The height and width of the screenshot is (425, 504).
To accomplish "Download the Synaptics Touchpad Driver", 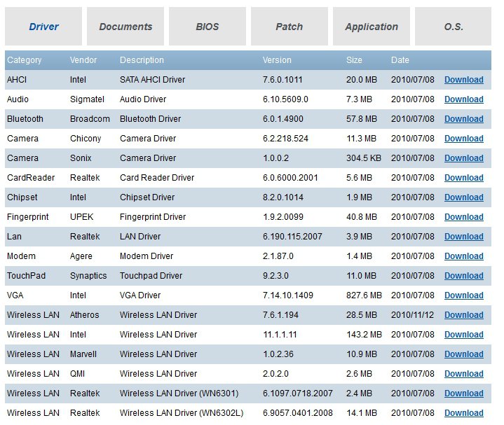I will click(x=464, y=275).
